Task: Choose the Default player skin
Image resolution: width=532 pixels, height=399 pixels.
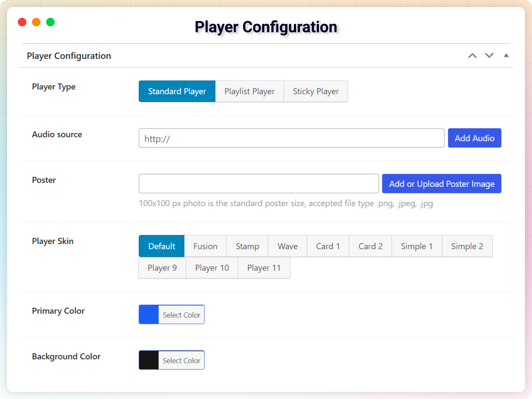Action: 162,246
